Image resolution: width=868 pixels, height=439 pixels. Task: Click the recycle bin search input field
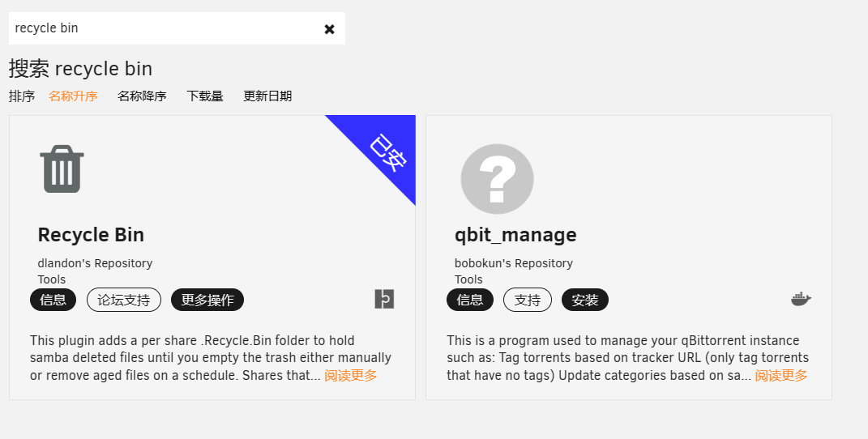162,28
